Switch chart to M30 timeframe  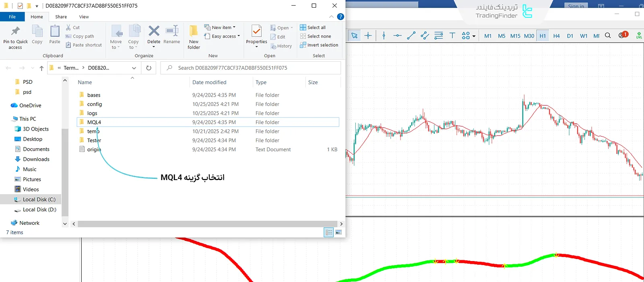point(529,35)
